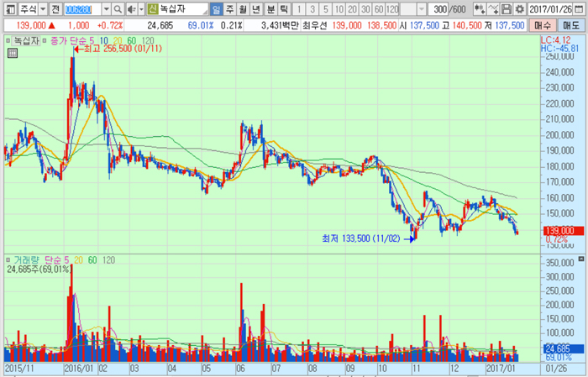The width and height of the screenshot is (588, 377).
Task: Click the leftmost panel toggle icon in toolbar
Action: pos(9,8)
